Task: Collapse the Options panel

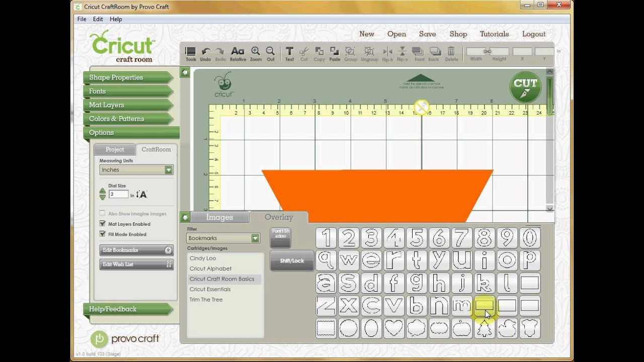Action: click(x=131, y=133)
